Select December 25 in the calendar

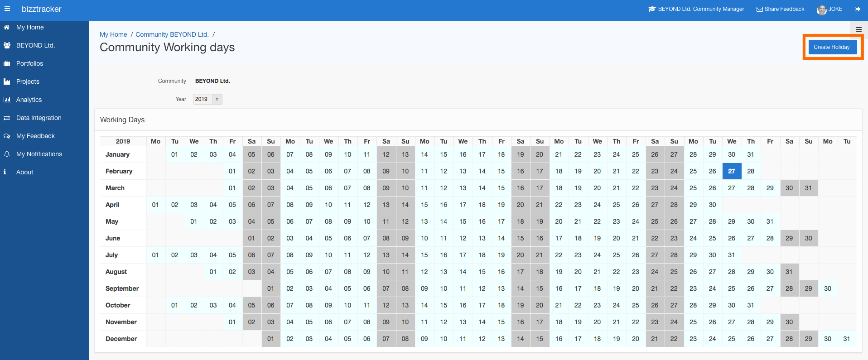click(x=732, y=339)
